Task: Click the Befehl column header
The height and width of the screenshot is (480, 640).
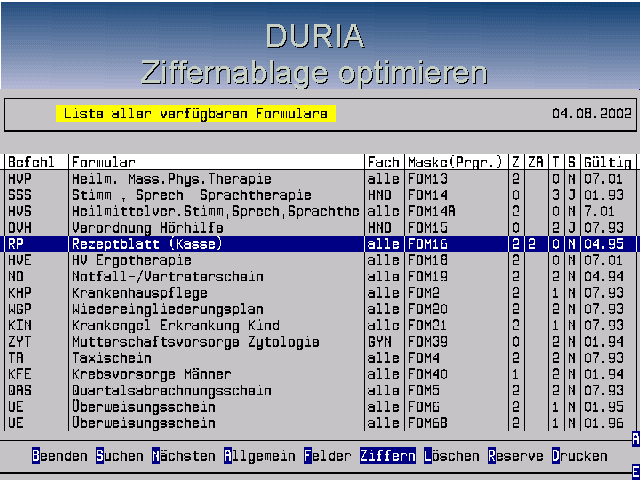Action: [x=31, y=162]
